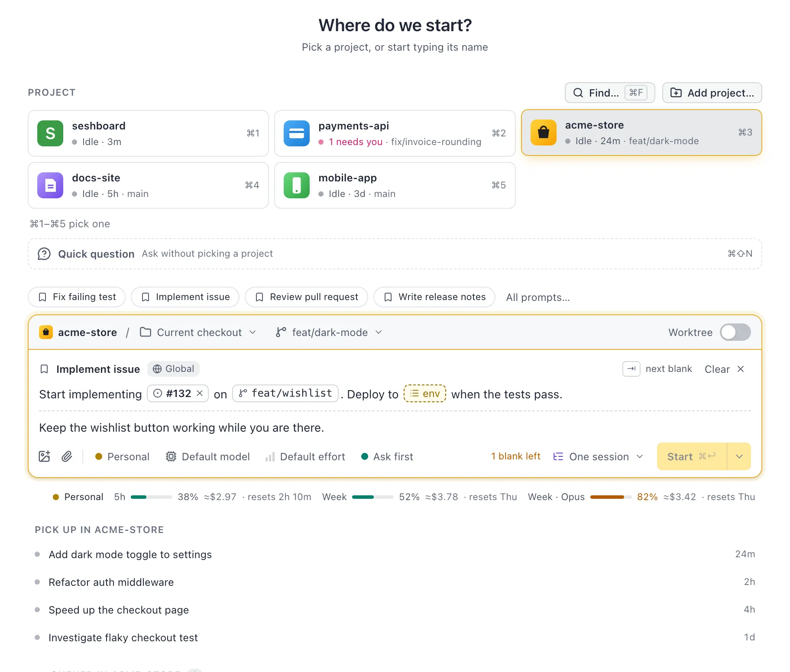Toggle the Personal account selector
Image resolution: width=790 pixels, height=672 pixels.
pyautogui.click(x=122, y=456)
